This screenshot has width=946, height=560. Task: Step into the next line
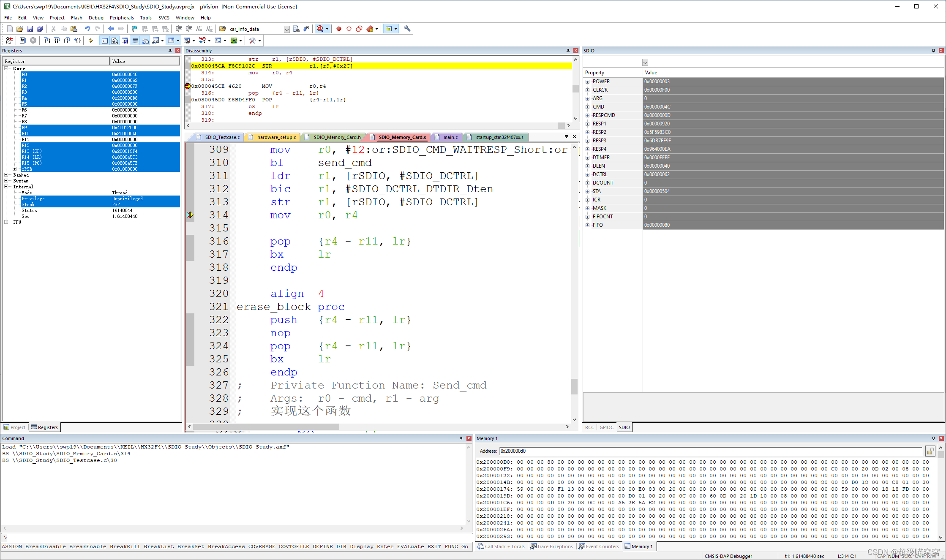pos(47,41)
